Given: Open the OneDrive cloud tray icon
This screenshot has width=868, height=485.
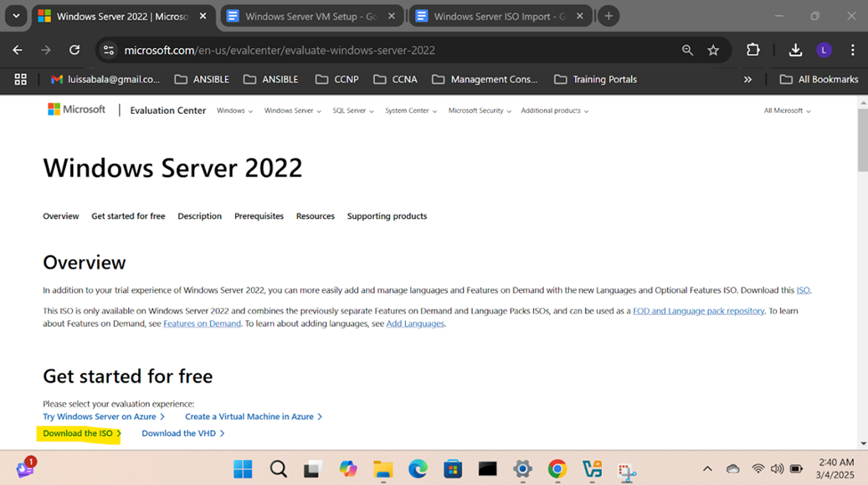Looking at the screenshot, I should 733,469.
